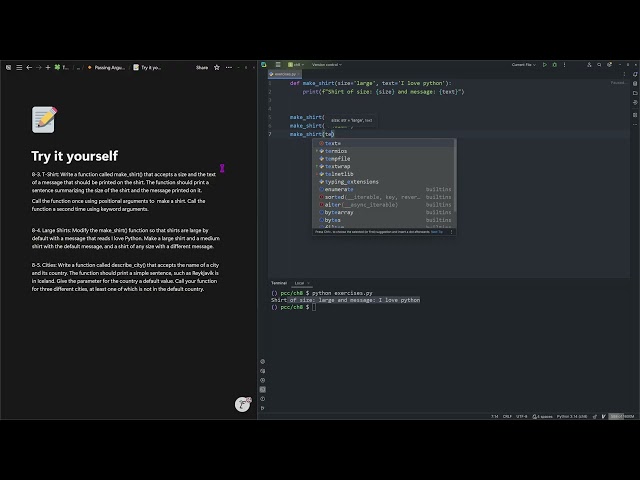Open Services tool window icon
The height and width of the screenshot is (480, 640).
[262, 380]
